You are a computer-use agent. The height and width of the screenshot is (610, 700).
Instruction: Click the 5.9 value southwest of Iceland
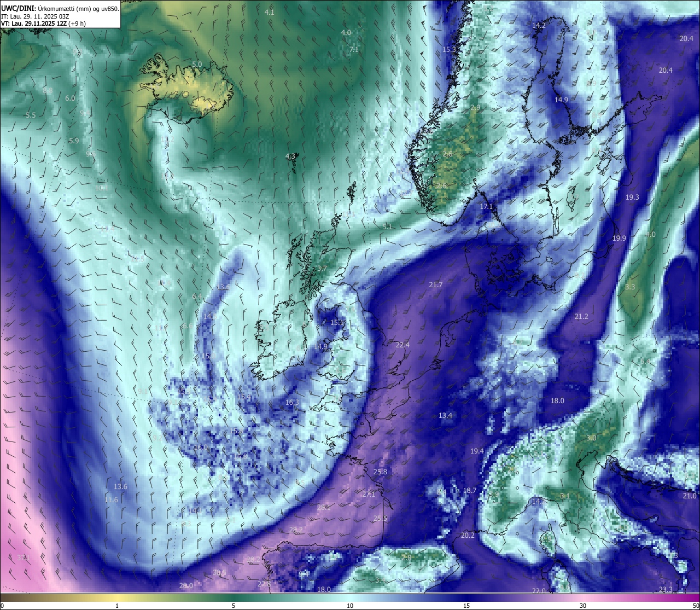pos(74,141)
